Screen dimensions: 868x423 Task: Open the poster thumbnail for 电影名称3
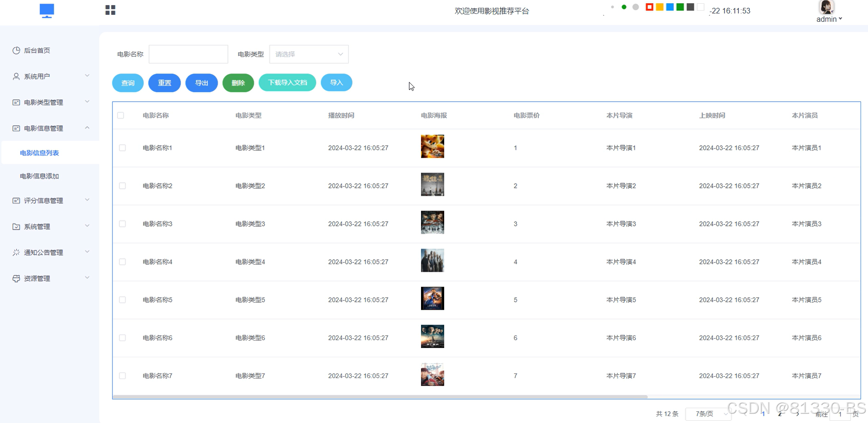click(x=432, y=222)
